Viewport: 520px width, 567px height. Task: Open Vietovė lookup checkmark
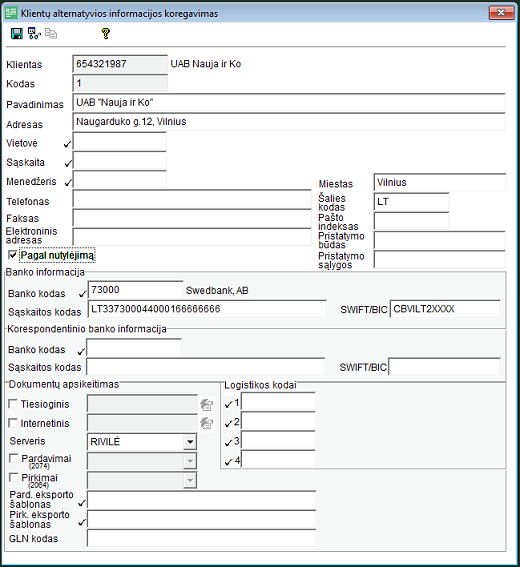67,144
